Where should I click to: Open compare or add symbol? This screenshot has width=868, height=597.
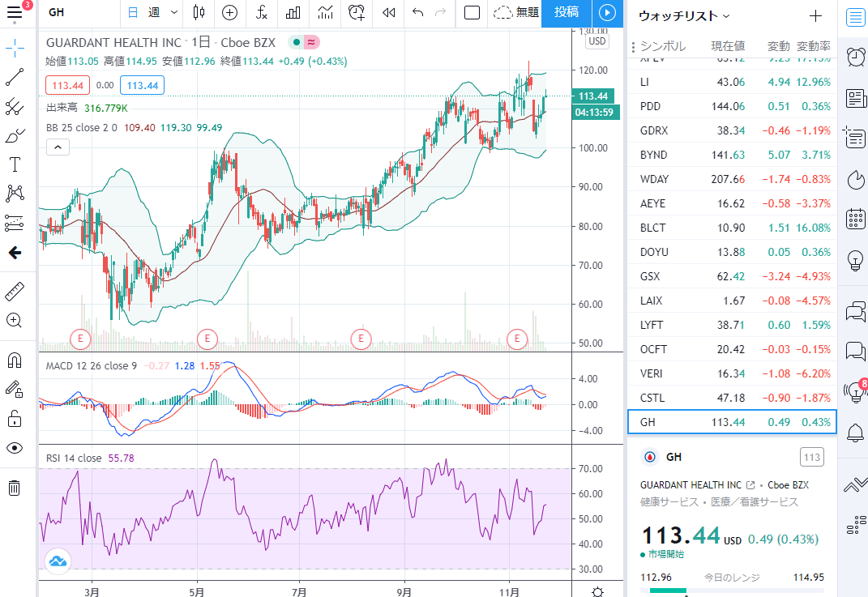229,12
